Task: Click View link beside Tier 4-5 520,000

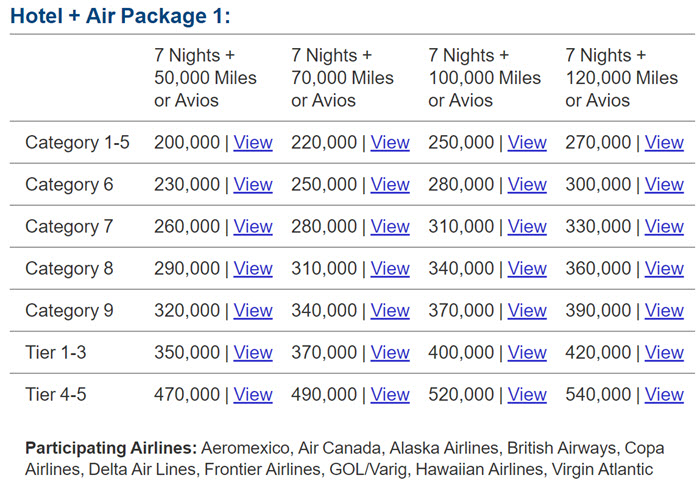Action: click(x=527, y=394)
